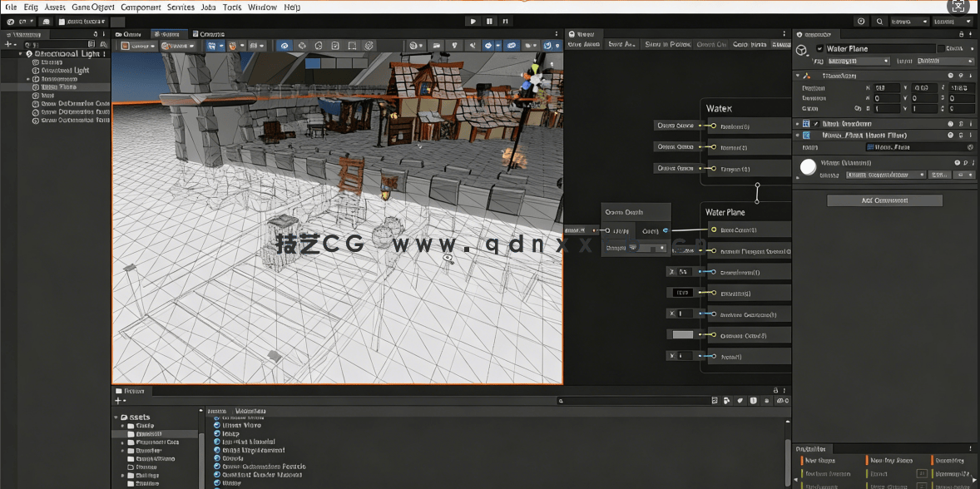Click the Water Plane node title in Shader Graph
The width and height of the screenshot is (980, 489).
coord(725,212)
